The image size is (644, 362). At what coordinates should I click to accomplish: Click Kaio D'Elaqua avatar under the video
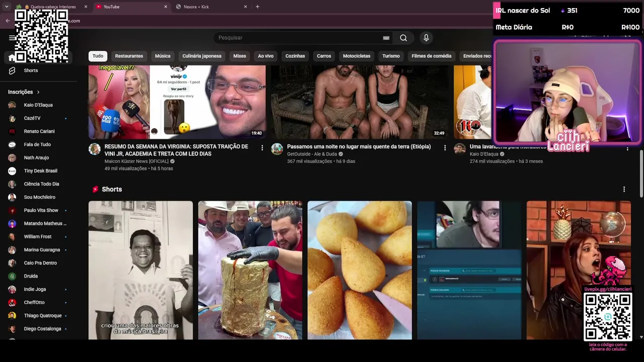point(460,149)
